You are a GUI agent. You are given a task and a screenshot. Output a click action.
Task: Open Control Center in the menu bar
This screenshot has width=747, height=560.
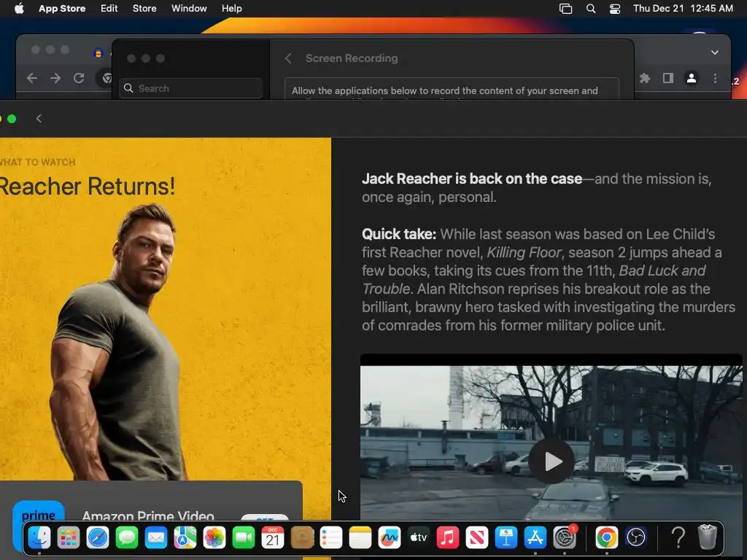click(615, 9)
